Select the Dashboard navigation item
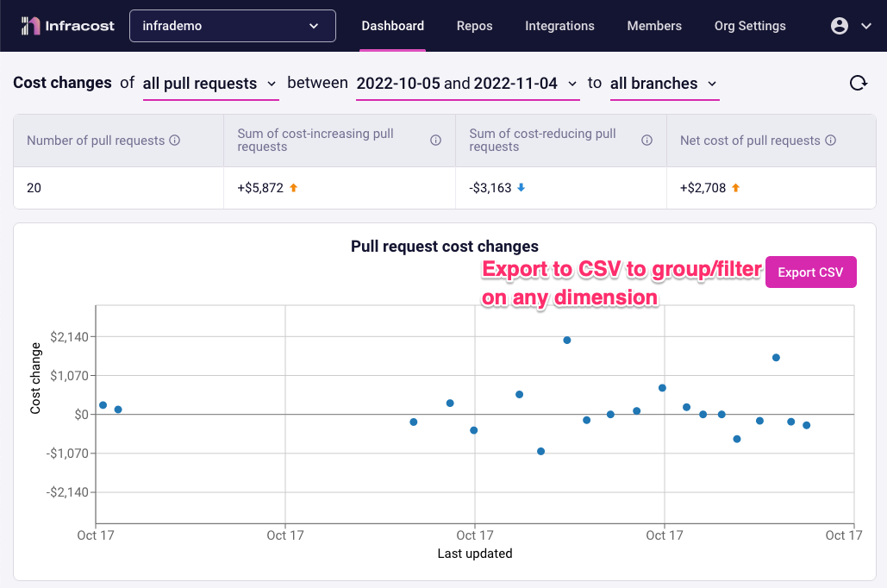The image size is (887, 588). click(x=392, y=25)
